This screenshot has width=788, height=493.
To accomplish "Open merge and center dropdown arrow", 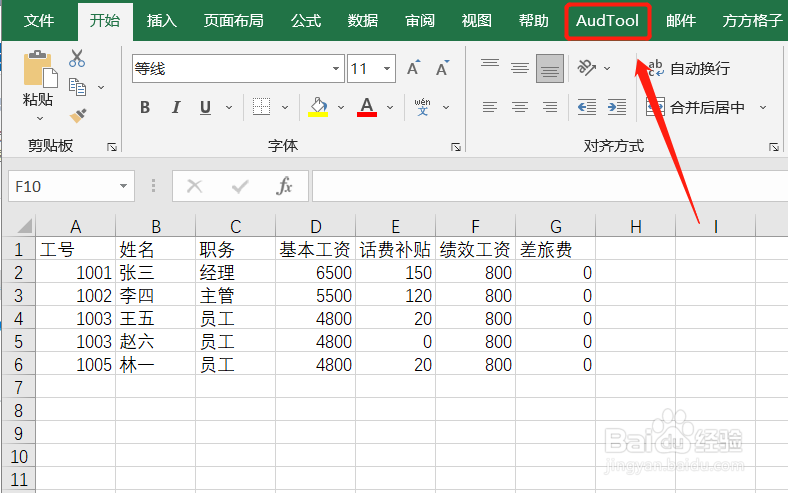I will coord(763,107).
